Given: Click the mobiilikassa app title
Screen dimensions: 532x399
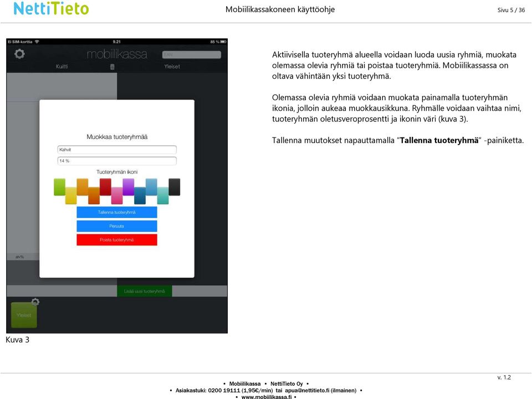Looking at the screenshot, I should tap(117, 54).
